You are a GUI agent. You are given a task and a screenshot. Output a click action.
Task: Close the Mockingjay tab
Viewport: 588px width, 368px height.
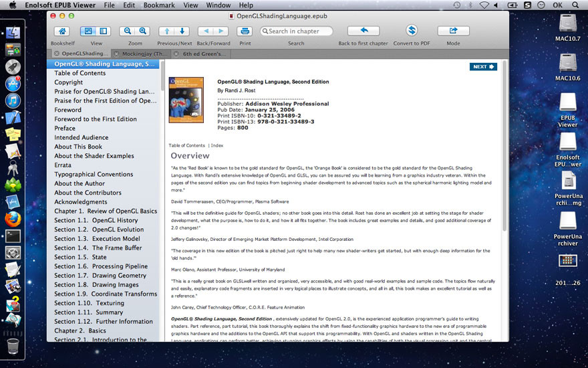[117, 54]
